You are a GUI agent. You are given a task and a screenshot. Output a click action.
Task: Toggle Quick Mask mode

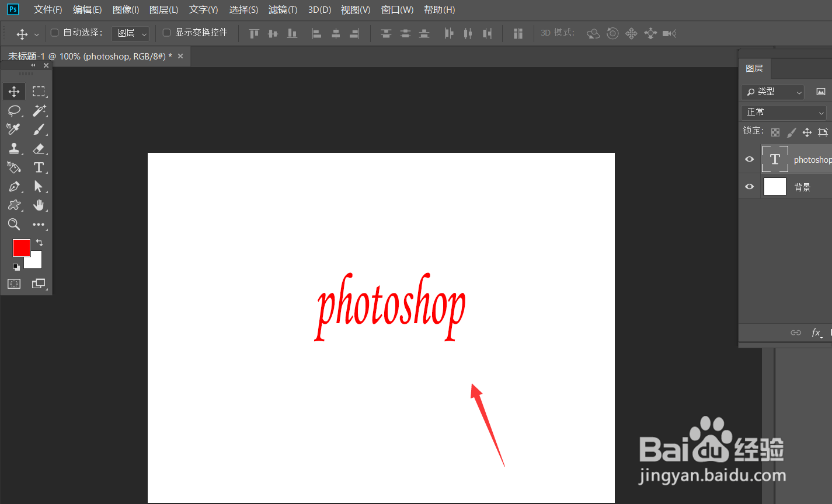[14, 284]
